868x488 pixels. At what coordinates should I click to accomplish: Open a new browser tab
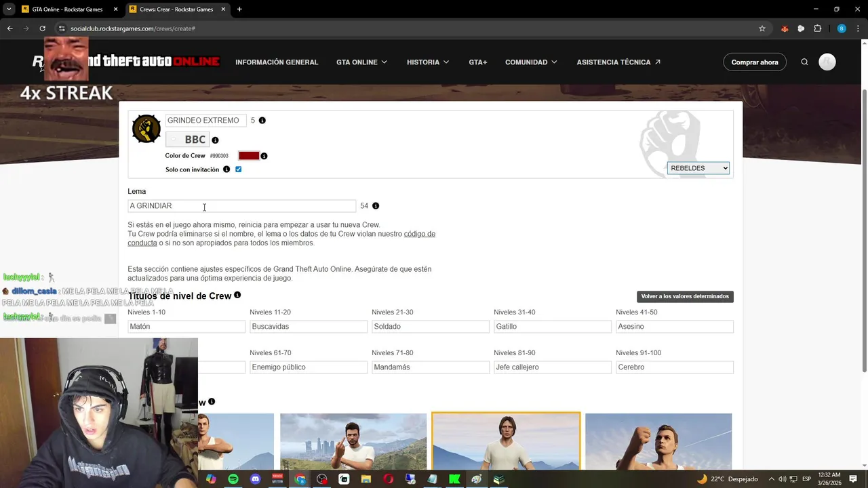coord(239,9)
